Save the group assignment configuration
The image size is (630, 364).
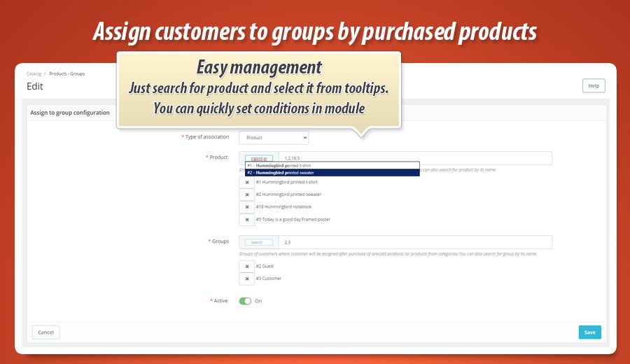[589, 332]
